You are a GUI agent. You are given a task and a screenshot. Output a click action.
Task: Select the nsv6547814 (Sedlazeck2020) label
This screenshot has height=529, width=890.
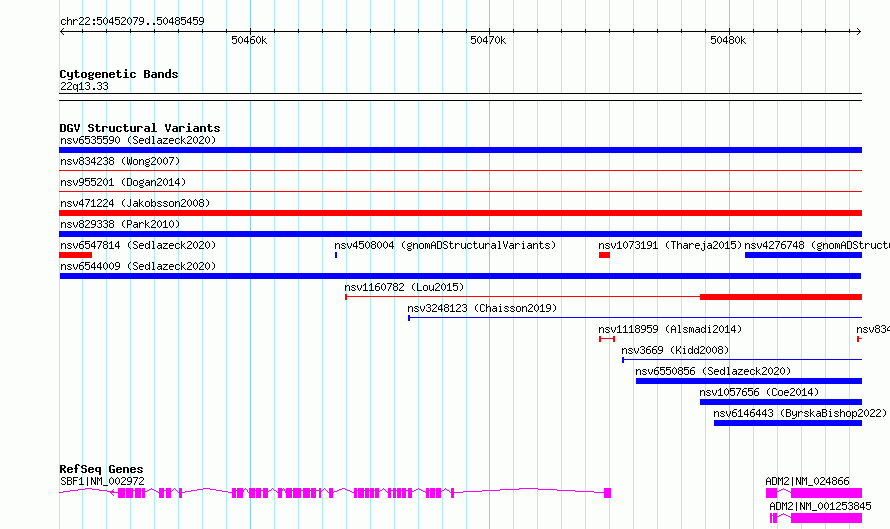point(138,245)
